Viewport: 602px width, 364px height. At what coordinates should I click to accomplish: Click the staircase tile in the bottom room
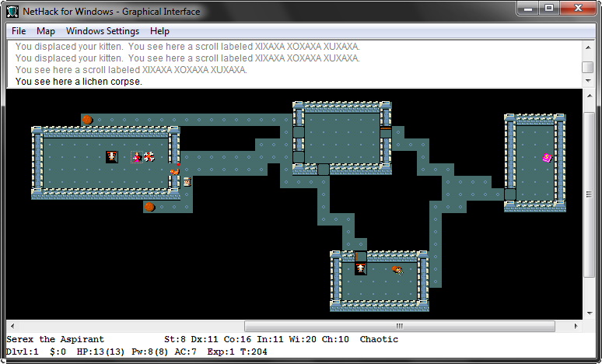(361, 268)
